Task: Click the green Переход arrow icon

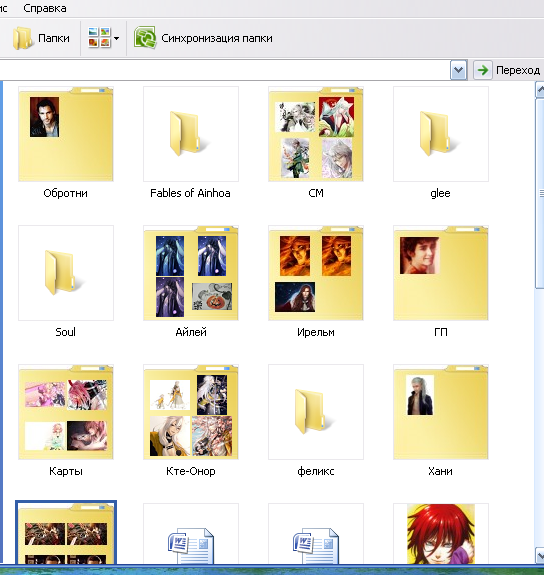Action: pyautogui.click(x=483, y=70)
